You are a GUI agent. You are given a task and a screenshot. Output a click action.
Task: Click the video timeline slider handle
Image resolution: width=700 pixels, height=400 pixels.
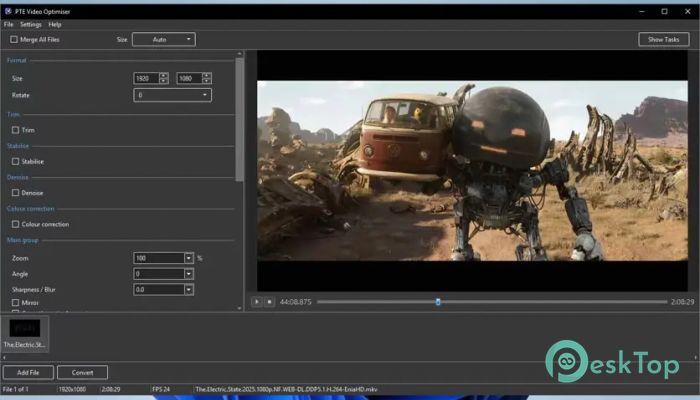pos(438,302)
